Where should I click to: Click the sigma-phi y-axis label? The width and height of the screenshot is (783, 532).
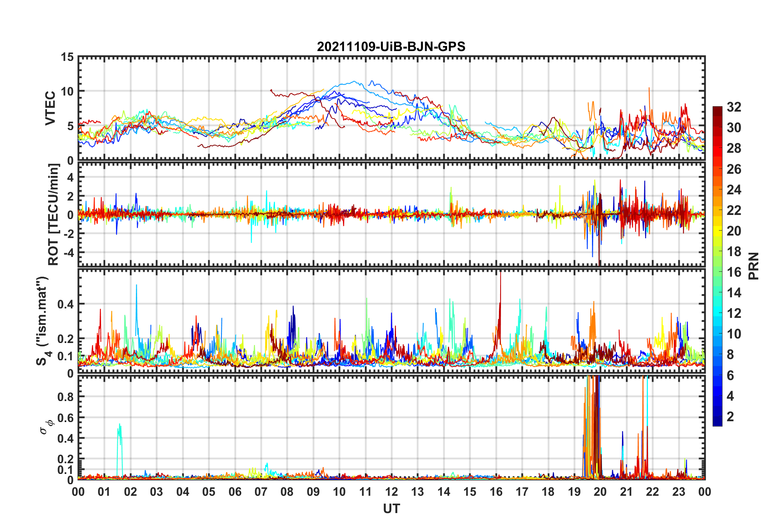point(46,427)
